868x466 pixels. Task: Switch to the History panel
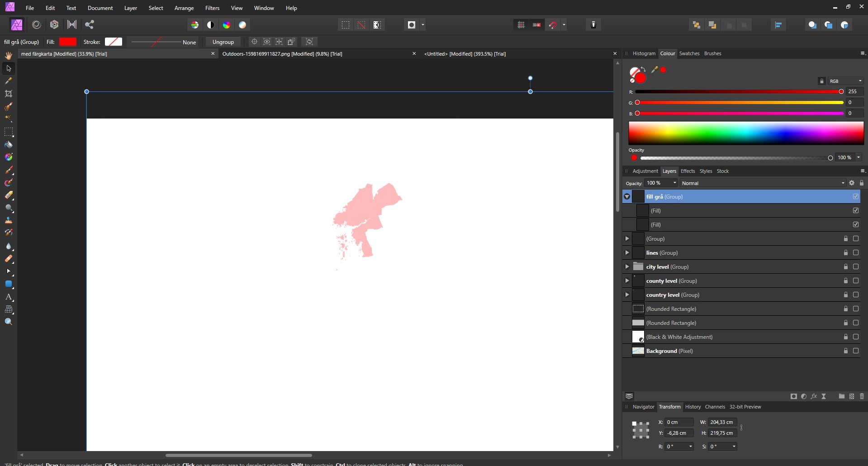click(693, 407)
